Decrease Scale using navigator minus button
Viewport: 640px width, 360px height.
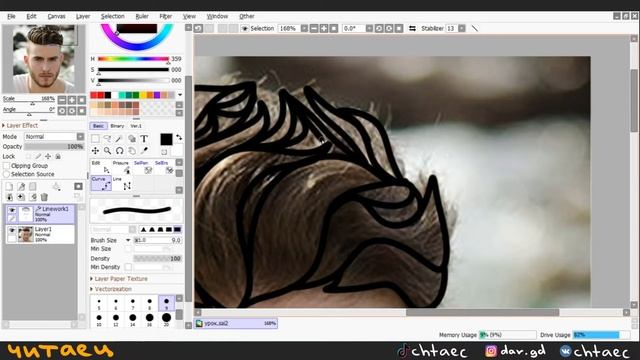pos(62,100)
